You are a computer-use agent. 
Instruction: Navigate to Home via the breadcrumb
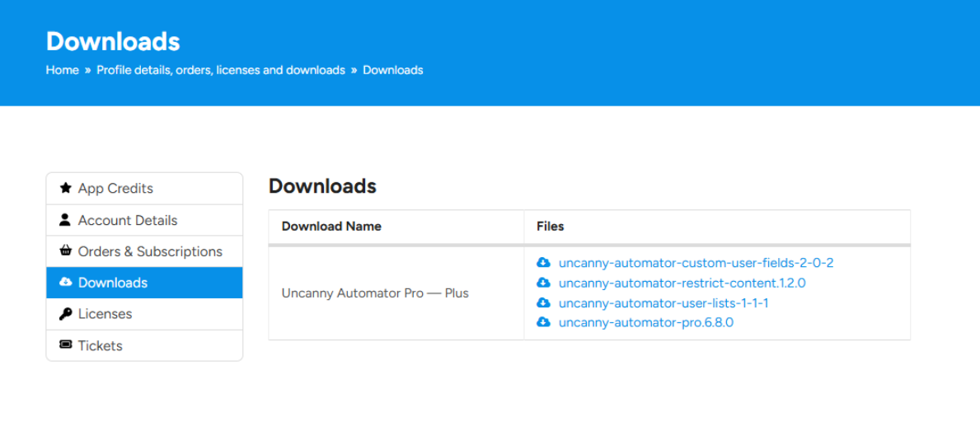(x=62, y=70)
